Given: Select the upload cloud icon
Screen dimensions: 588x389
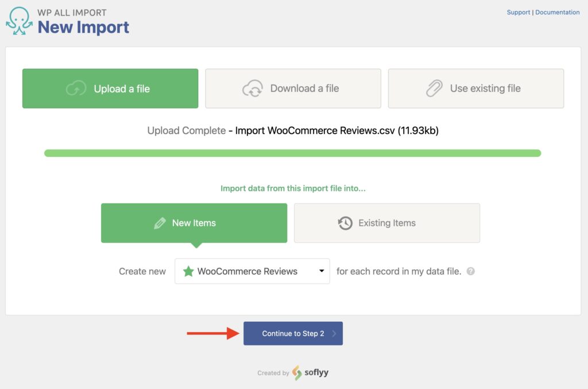Looking at the screenshot, I should [75, 88].
